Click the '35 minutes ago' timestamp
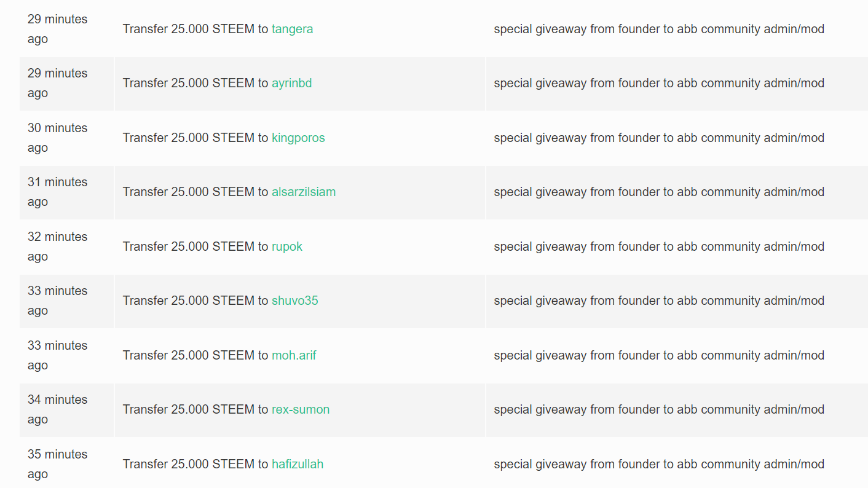 point(57,464)
